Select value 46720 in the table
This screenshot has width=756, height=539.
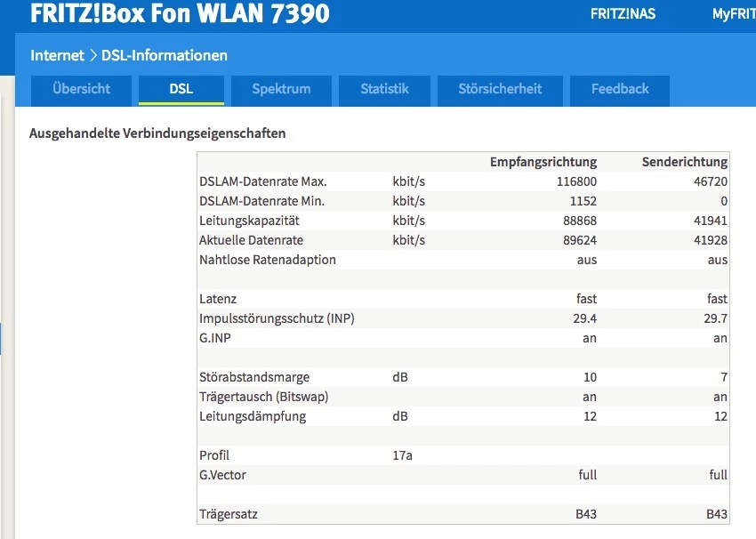click(x=711, y=181)
